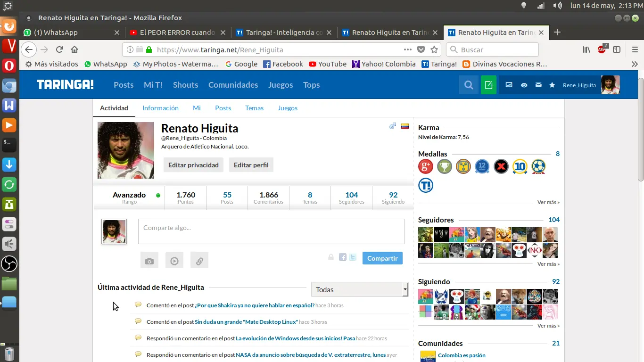Open the Trash in the launcher
The height and width of the screenshot is (362, 644).
9,353
